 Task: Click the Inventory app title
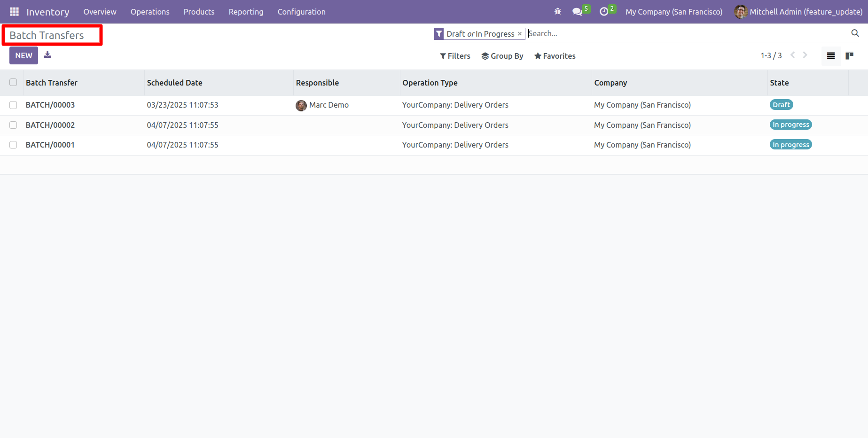(x=47, y=12)
